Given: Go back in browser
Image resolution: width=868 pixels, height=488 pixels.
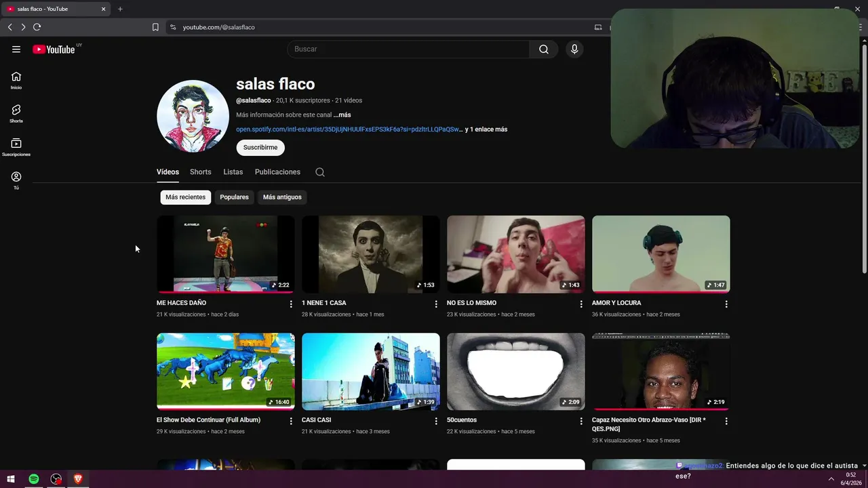Looking at the screenshot, I should click(x=9, y=27).
